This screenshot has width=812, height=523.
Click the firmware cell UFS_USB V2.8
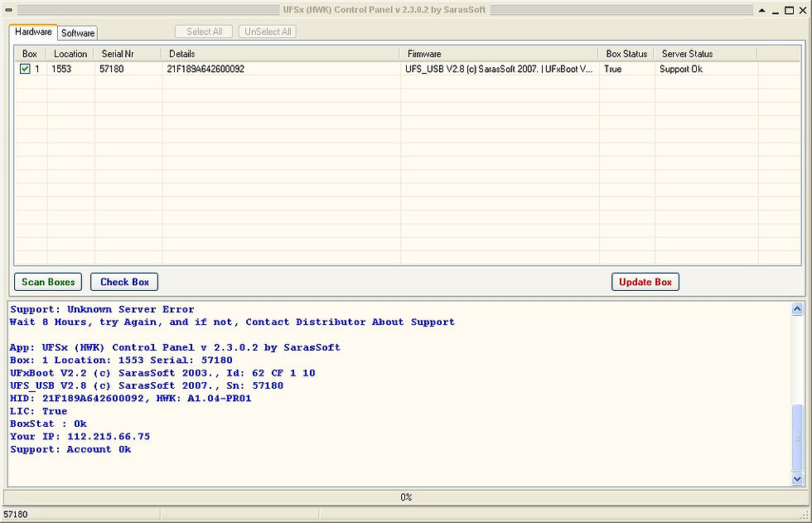pos(499,69)
